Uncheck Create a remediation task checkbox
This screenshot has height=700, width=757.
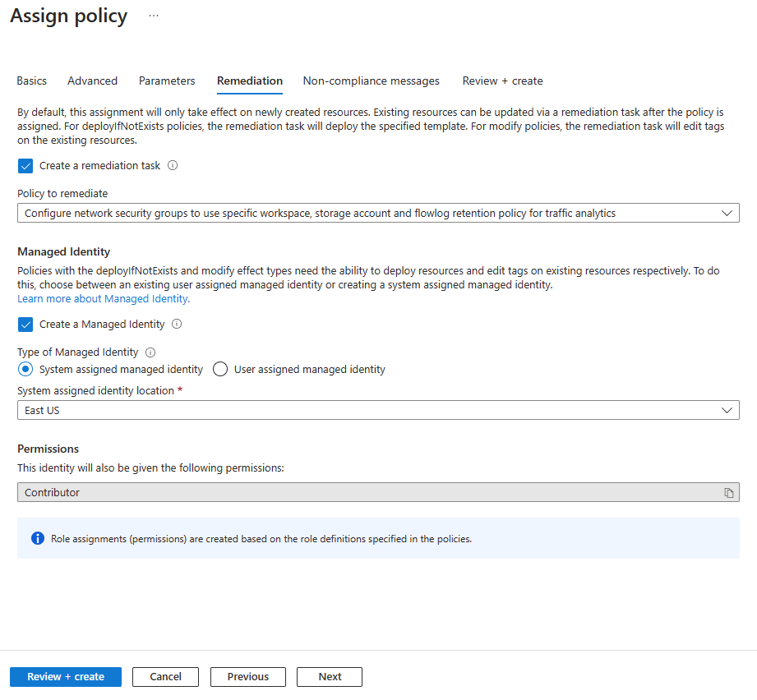(25, 165)
